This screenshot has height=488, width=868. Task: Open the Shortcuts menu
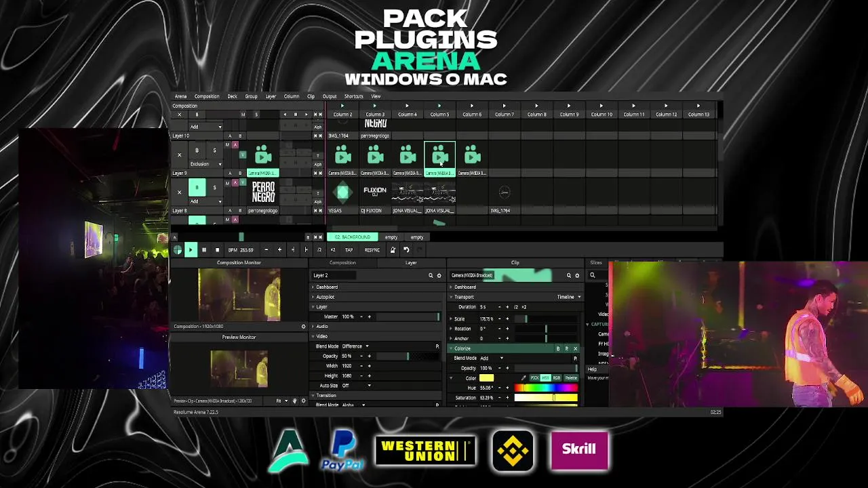point(353,96)
